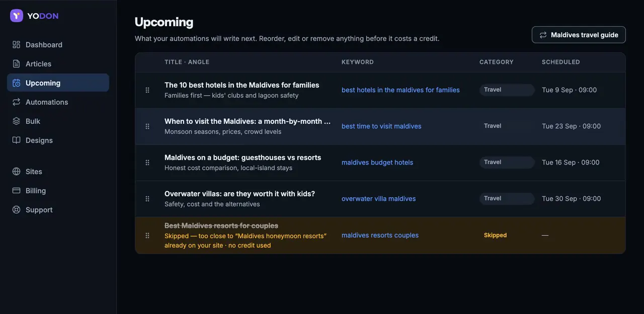The image size is (644, 314).
Task: Open the 'overwater villa maldives' keyword link
Action: (x=378, y=199)
